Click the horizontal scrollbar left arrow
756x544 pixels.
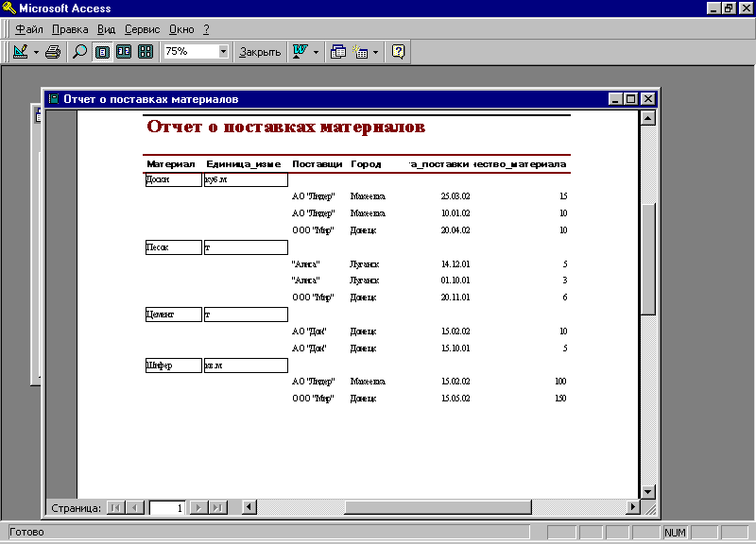pos(249,507)
